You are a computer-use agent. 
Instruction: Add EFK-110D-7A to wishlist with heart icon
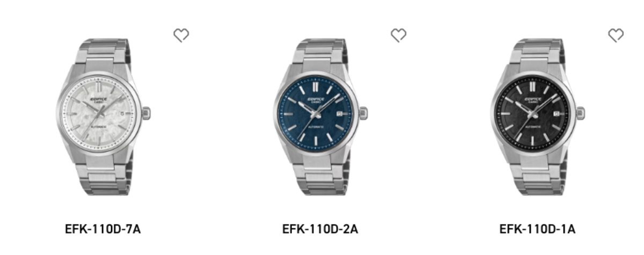(181, 35)
